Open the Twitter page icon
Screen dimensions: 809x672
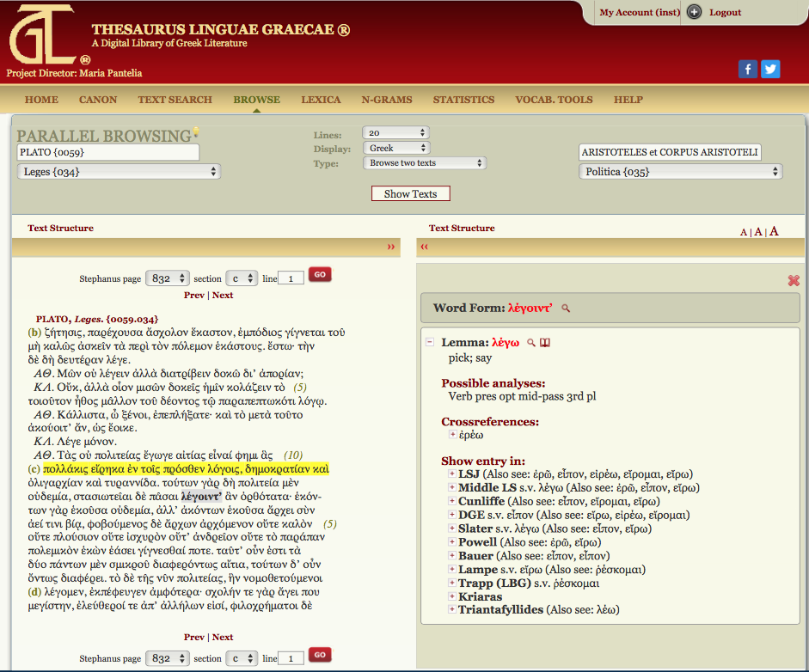(770, 70)
